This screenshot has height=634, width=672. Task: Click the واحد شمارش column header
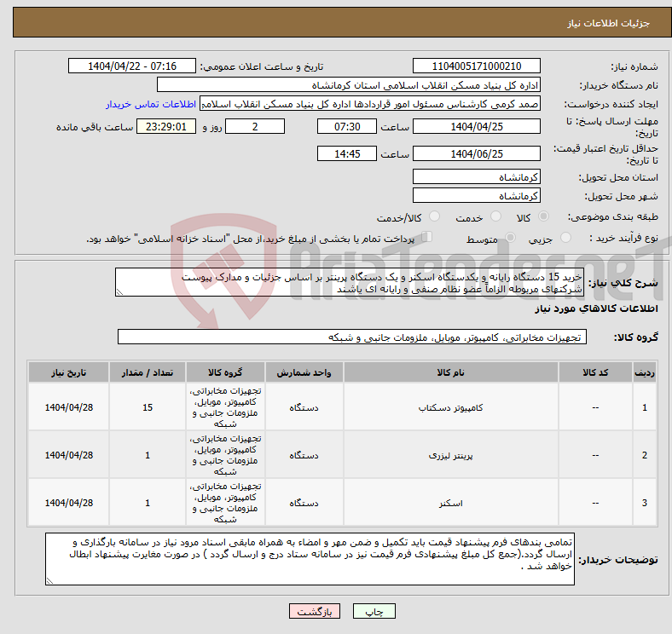tap(304, 372)
